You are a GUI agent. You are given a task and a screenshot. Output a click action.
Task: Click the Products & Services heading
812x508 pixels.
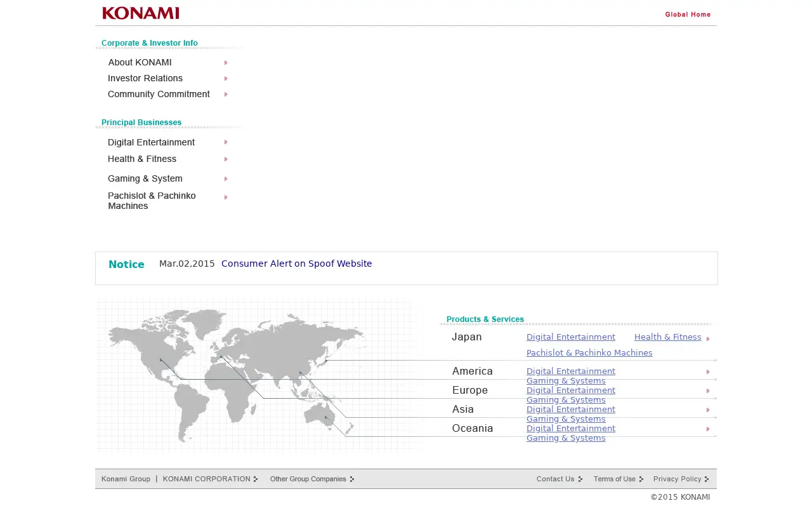click(485, 319)
